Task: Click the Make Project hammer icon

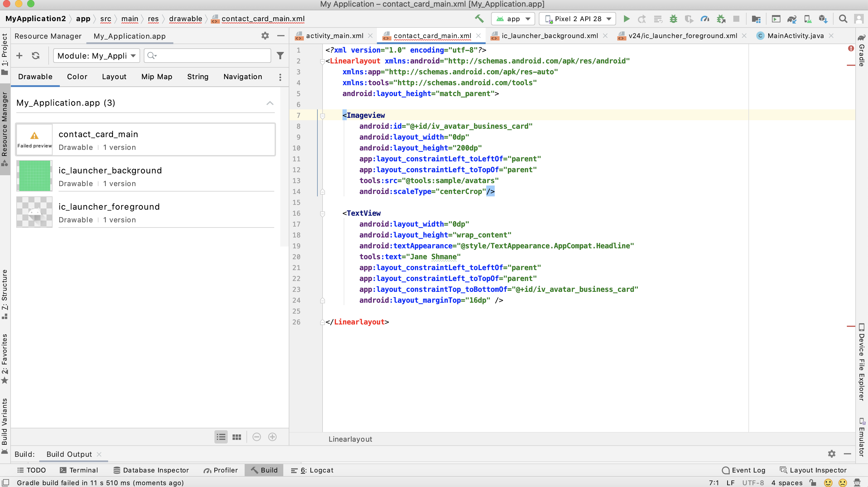Action: [x=479, y=19]
